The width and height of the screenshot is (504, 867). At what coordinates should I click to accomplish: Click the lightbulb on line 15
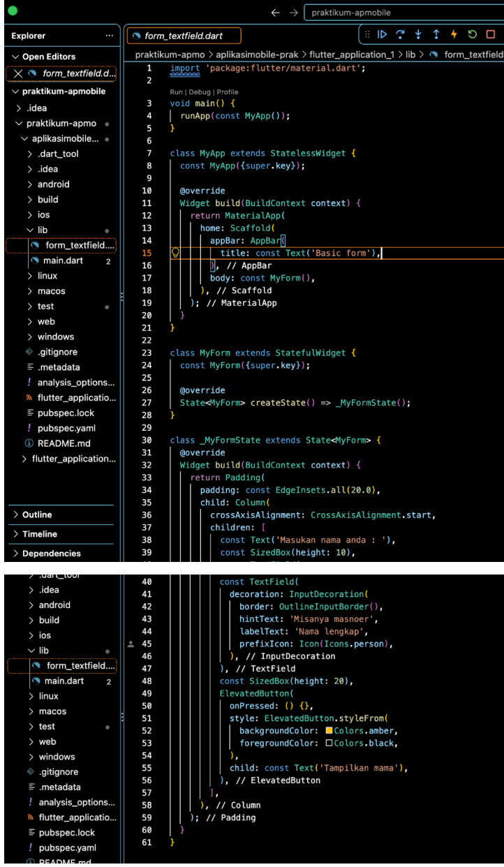pyautogui.click(x=176, y=253)
